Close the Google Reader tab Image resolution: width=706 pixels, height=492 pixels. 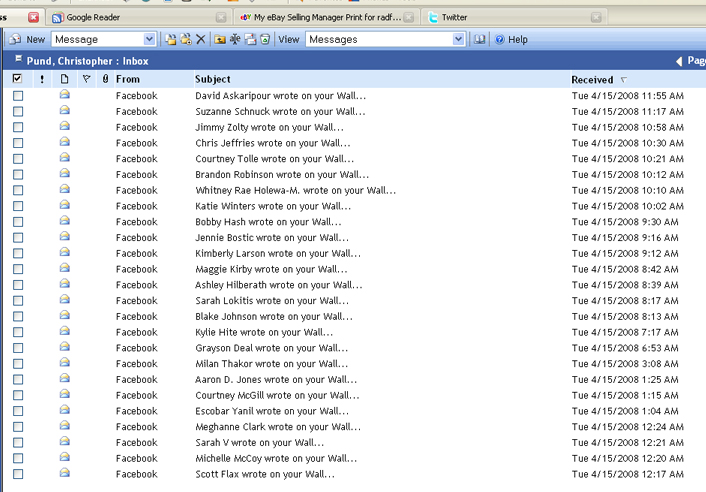click(221, 18)
